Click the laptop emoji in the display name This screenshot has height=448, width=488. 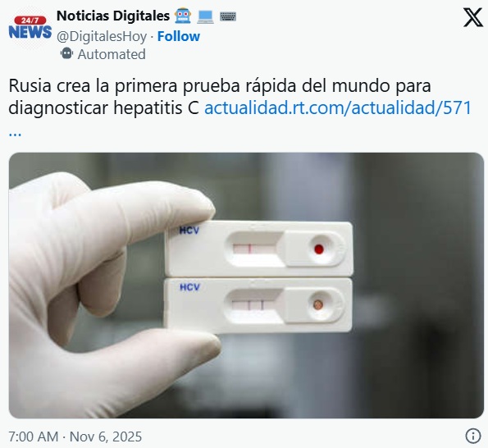(x=205, y=16)
